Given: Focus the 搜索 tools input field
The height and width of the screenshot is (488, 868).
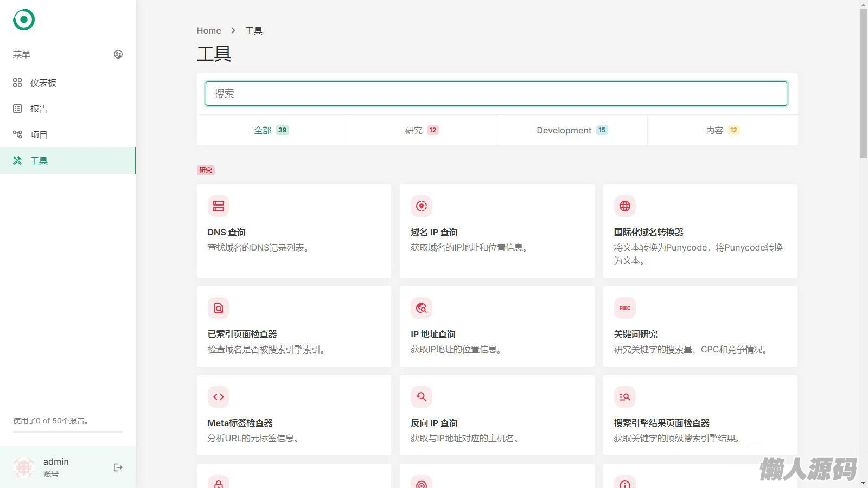Looking at the screenshot, I should 496,94.
